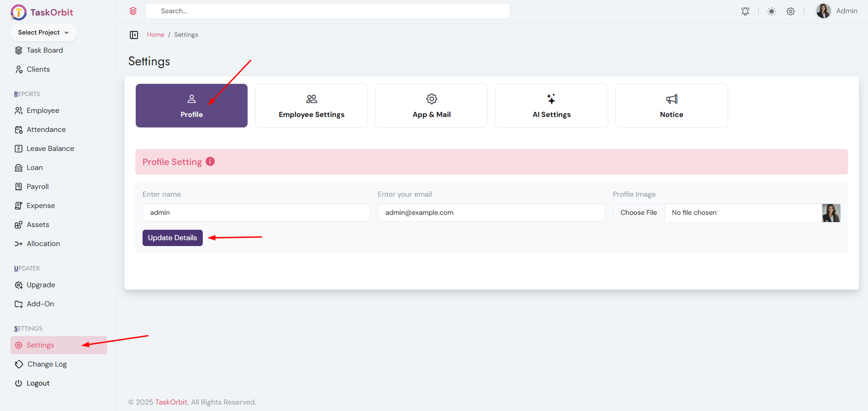Click the Profile Setting info icon

click(x=210, y=162)
